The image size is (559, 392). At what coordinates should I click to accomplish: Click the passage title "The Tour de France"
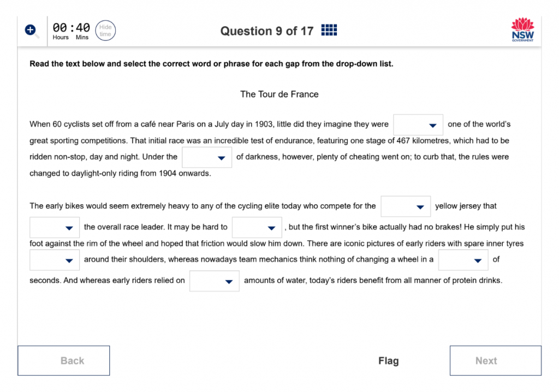279,94
